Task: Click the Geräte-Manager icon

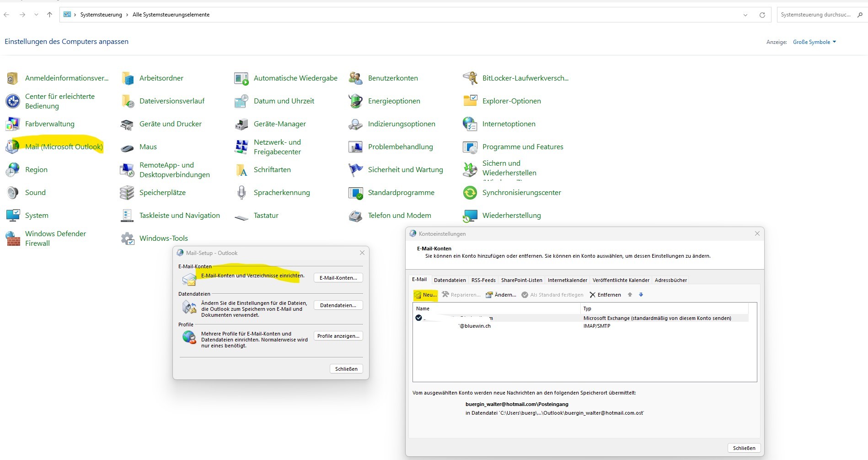Action: pos(241,124)
